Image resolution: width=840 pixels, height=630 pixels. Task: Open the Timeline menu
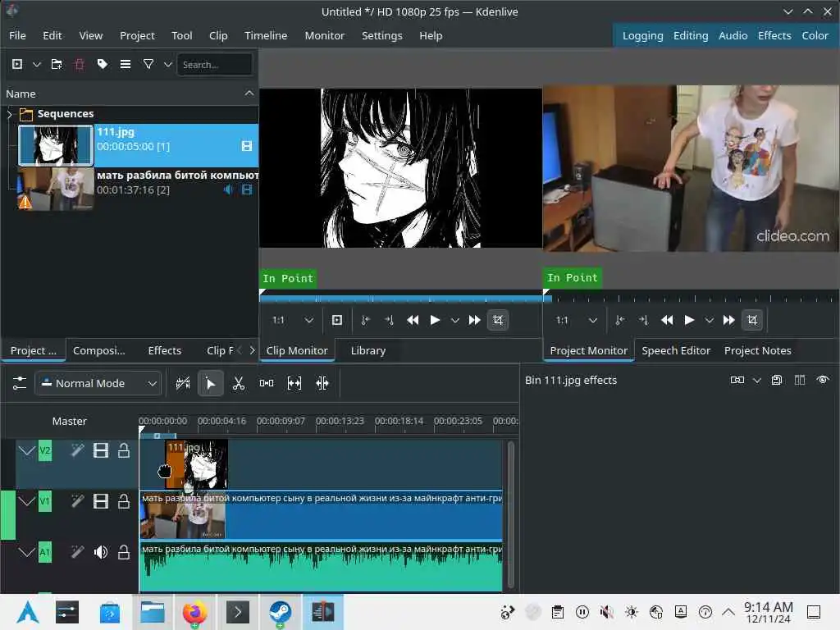(266, 35)
